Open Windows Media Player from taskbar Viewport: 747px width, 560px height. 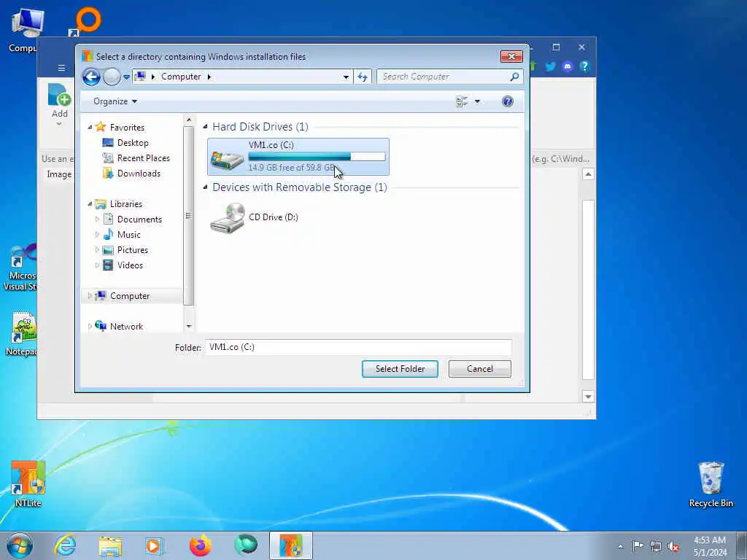click(155, 545)
